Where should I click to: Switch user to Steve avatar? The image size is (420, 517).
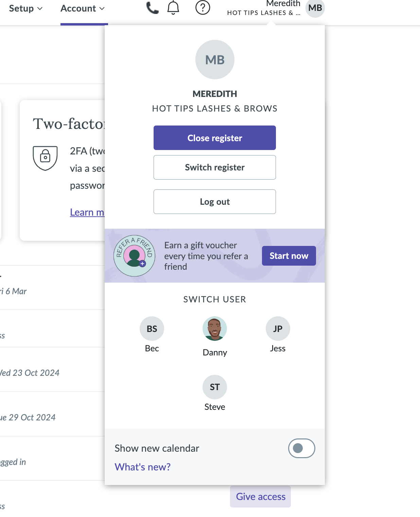pyautogui.click(x=215, y=387)
